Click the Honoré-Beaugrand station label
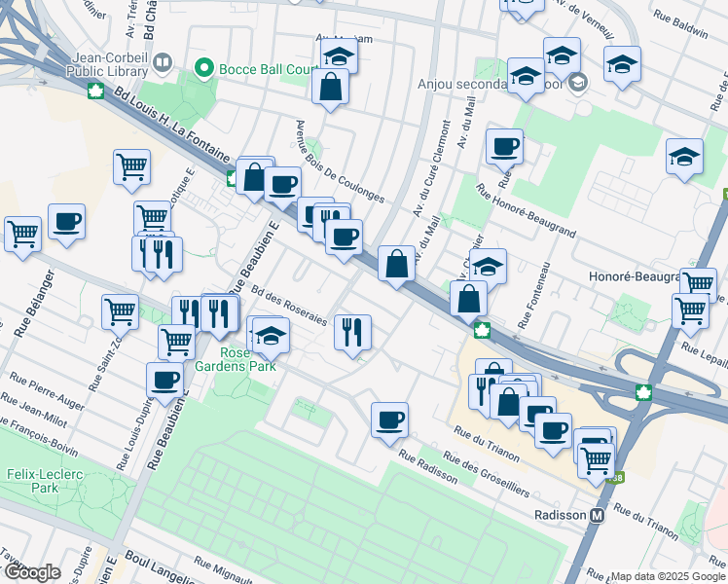Image resolution: width=728 pixels, height=584 pixels. (635, 276)
